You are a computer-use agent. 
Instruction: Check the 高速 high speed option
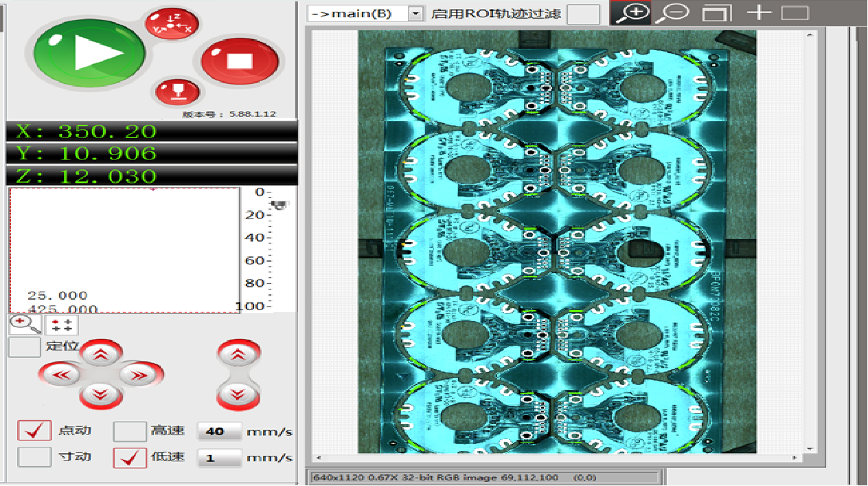pos(130,431)
